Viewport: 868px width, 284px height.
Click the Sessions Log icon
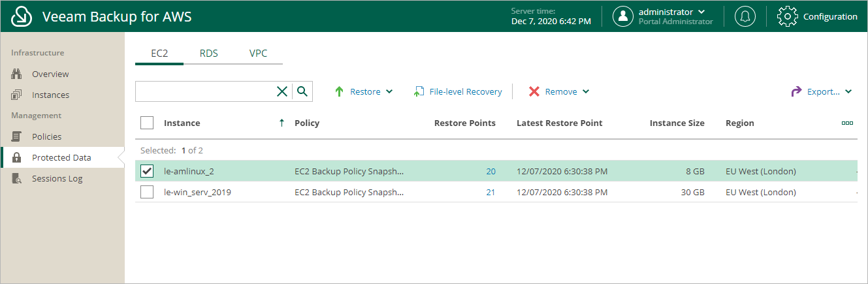click(x=17, y=179)
